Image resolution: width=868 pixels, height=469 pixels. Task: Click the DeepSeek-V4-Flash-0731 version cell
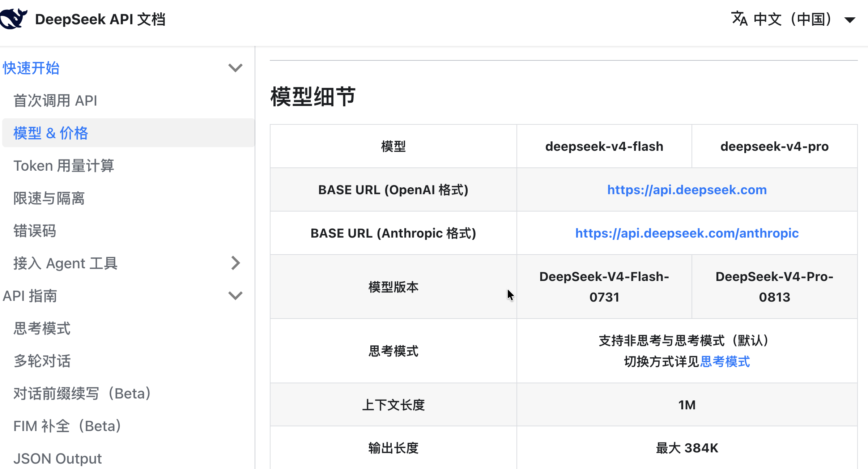[604, 287]
